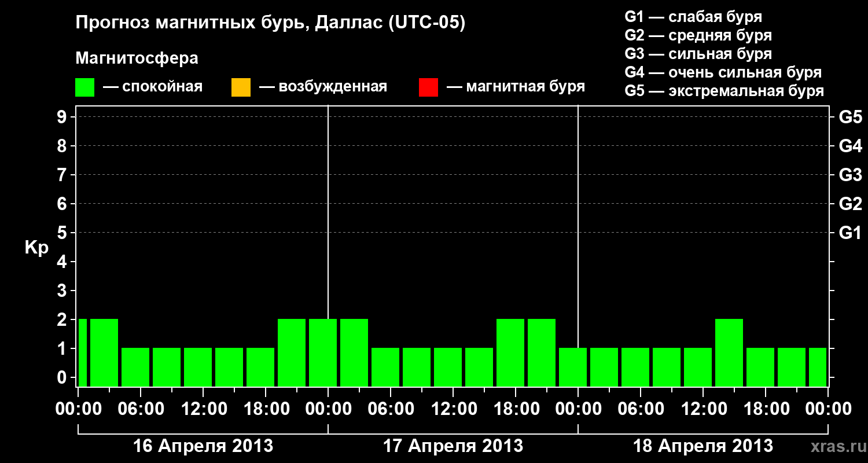Viewport: 868px width, 463px height.
Task: Click the '7' value on Kp axis
Action: (x=63, y=175)
